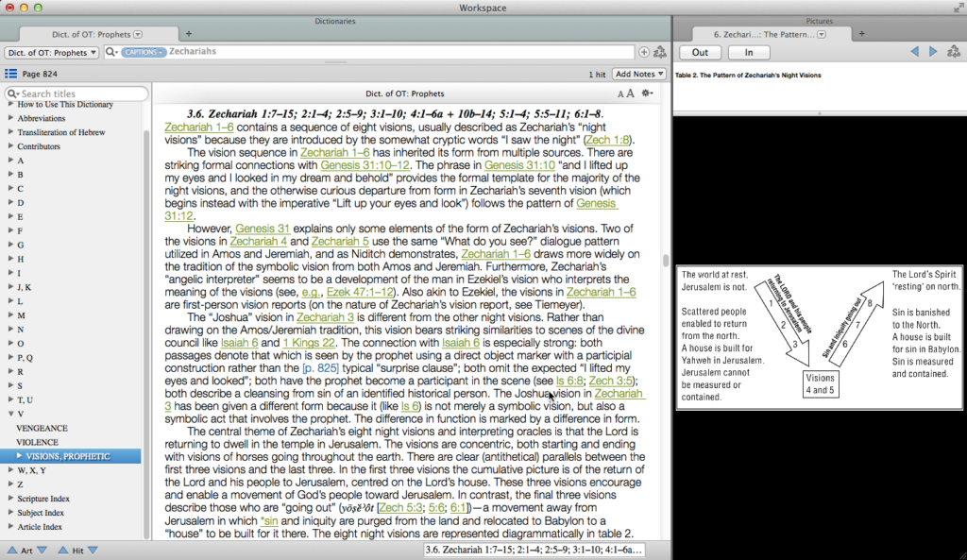Go to previous picture with left arrow

(x=914, y=52)
